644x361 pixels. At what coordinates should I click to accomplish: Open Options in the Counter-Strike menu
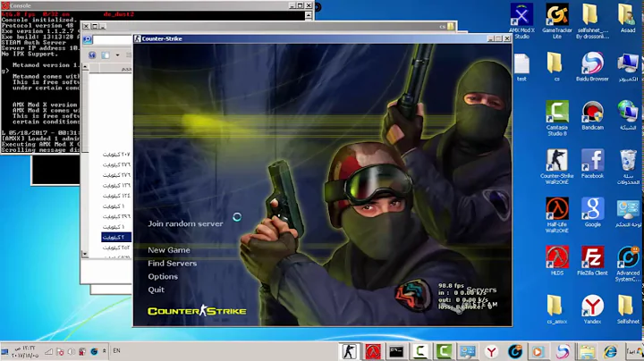click(163, 276)
